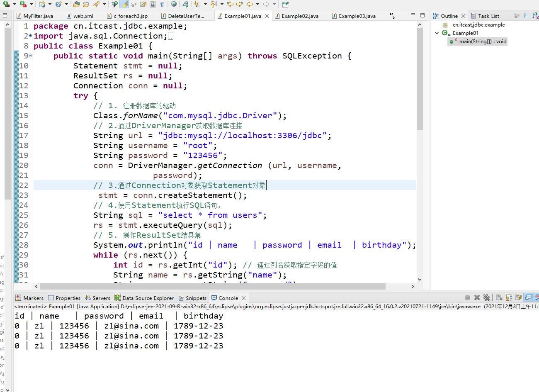Select the Snippets view label

(195, 298)
